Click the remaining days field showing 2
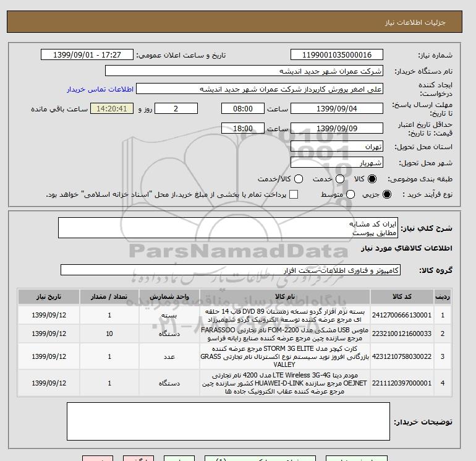 click(176, 108)
